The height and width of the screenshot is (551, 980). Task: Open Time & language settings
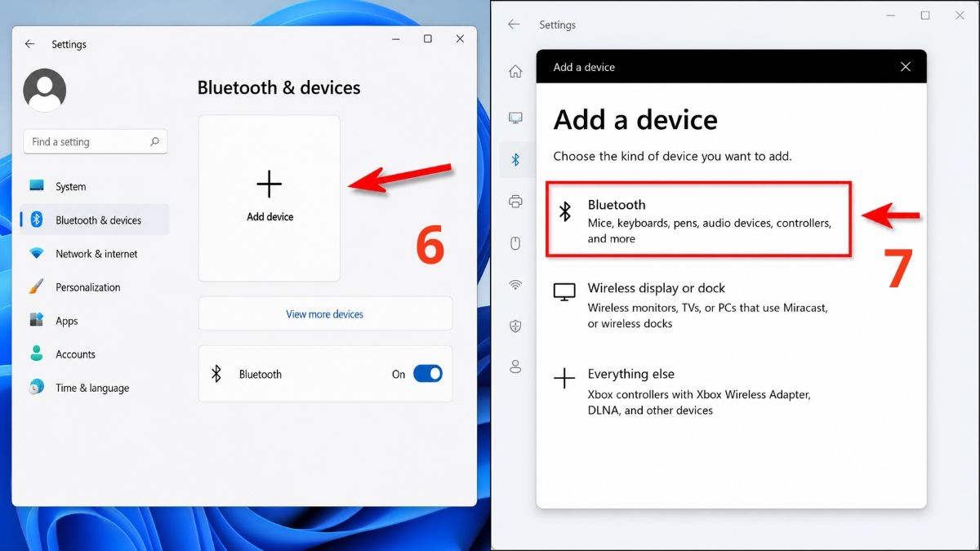95,388
